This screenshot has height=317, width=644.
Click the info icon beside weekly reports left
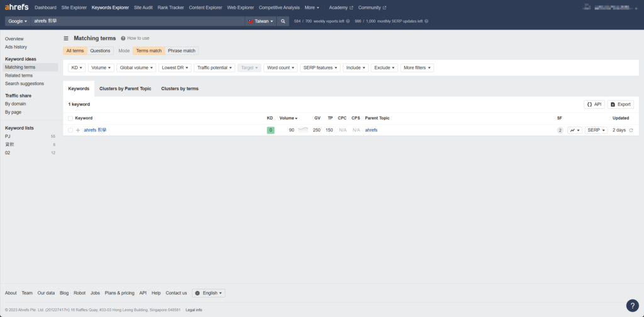(348, 21)
